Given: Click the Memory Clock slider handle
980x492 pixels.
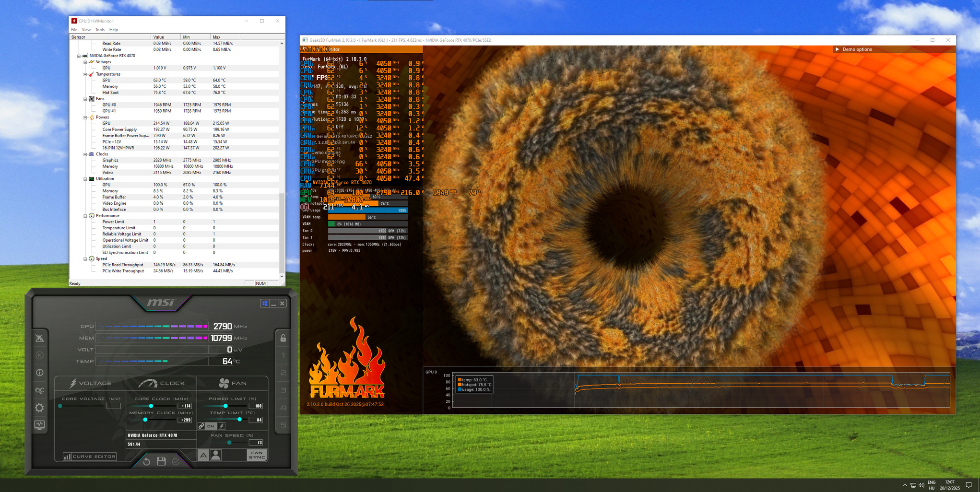Looking at the screenshot, I should click(145, 420).
